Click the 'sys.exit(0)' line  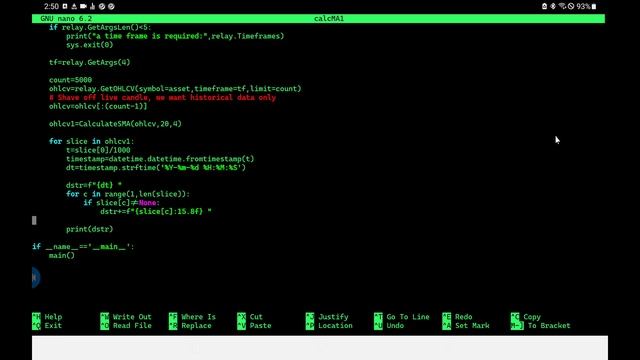tap(90, 45)
